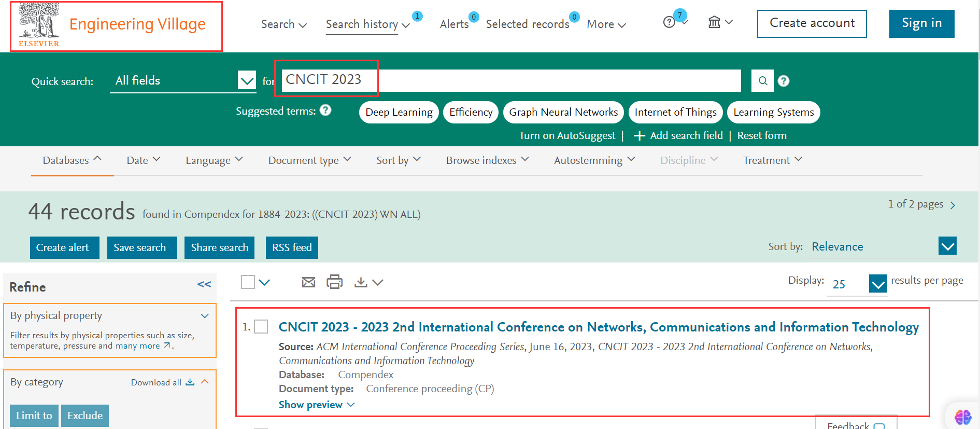Click Download all category icon
This screenshot has width=980, height=429.
[x=190, y=382]
